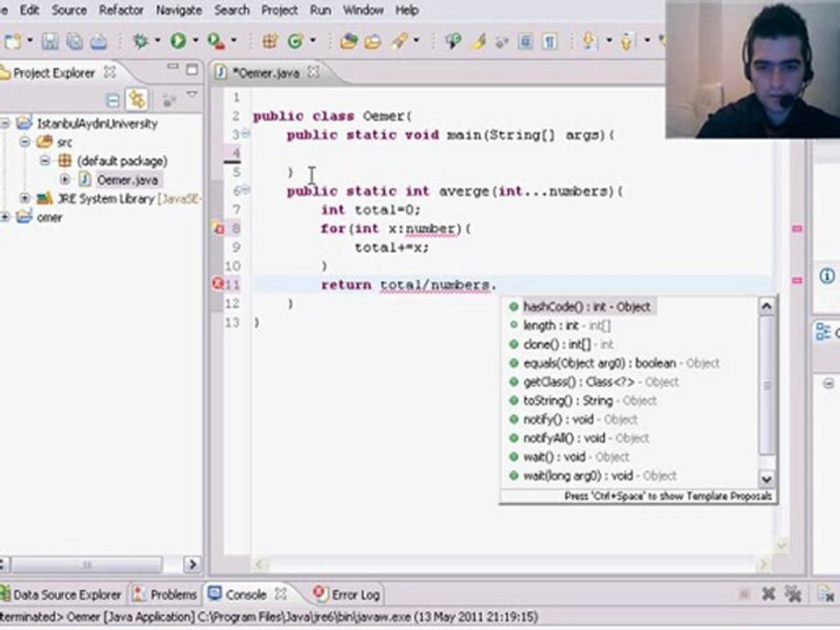Toggle Link with Editor in Project Explorer
The height and width of the screenshot is (630, 840).
(137, 99)
